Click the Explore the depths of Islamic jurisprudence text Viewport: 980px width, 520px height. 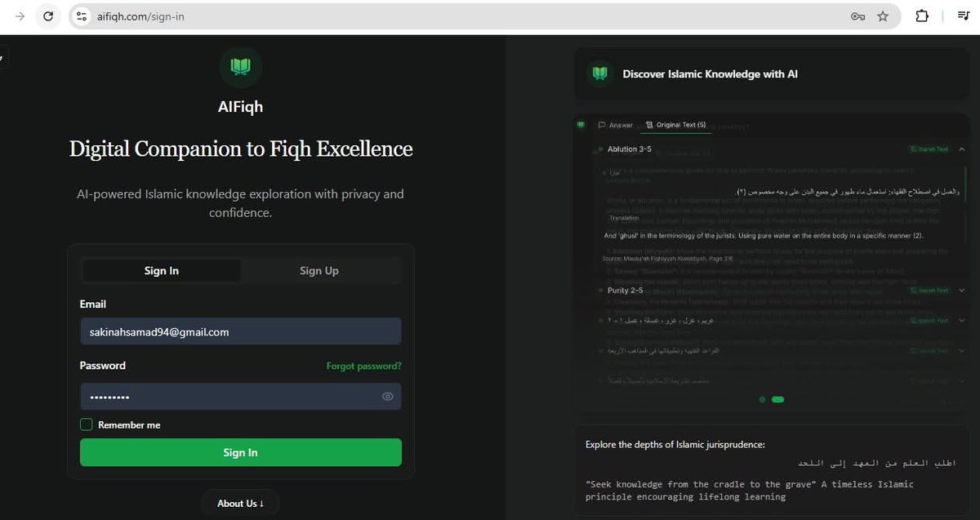675,445
